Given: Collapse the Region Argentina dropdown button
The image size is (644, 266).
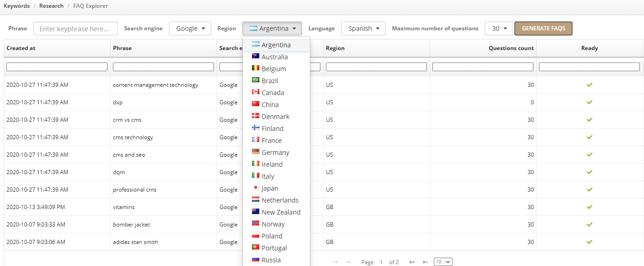Looking at the screenshot, I should (x=272, y=28).
